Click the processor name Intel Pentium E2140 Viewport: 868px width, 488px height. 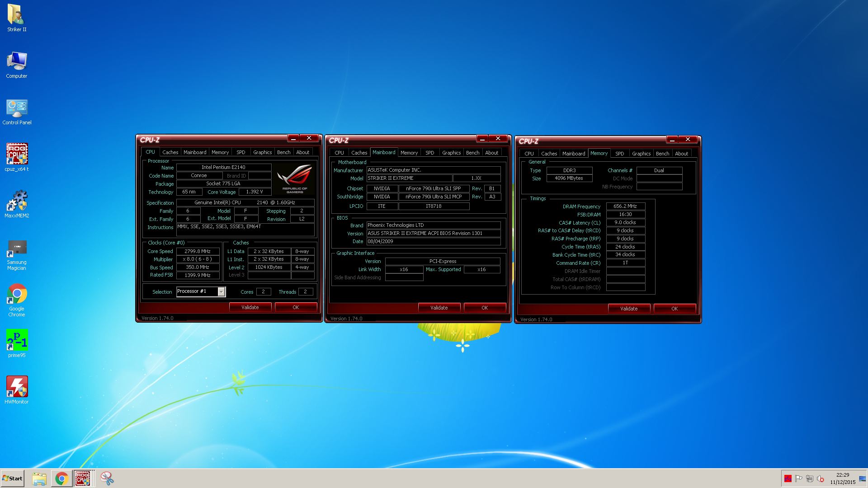[223, 167]
